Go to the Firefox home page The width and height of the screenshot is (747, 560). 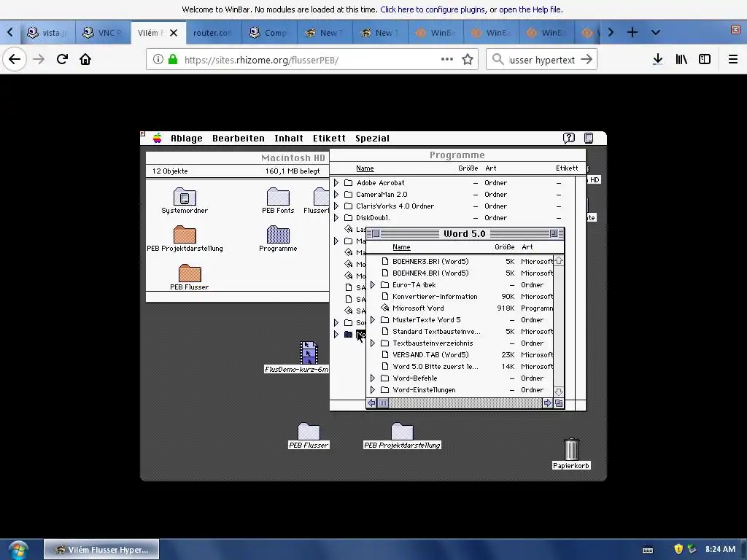85,59
